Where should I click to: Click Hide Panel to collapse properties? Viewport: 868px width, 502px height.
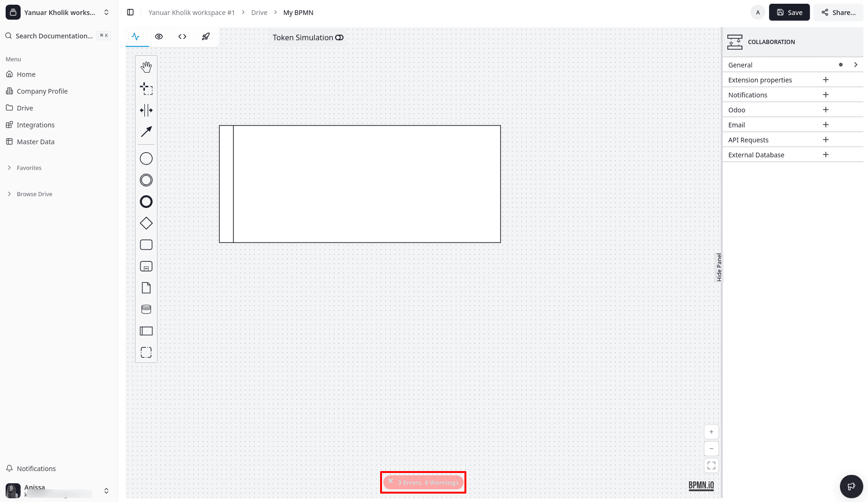(x=719, y=267)
